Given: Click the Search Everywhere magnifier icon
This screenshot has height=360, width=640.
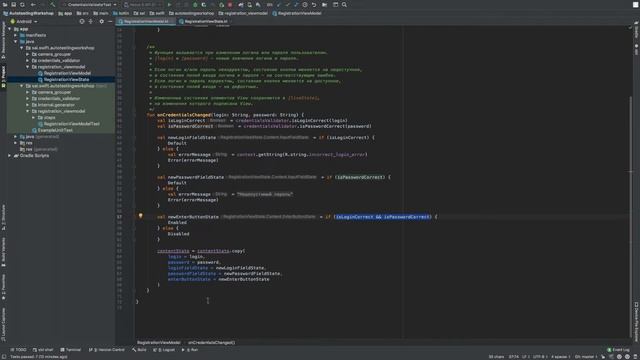Looking at the screenshot, I should click(x=344, y=4).
